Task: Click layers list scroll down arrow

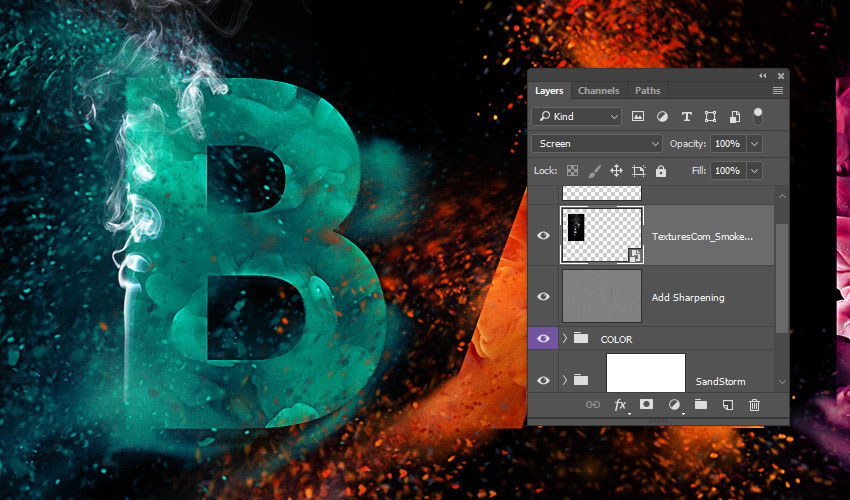Action: coord(782,382)
